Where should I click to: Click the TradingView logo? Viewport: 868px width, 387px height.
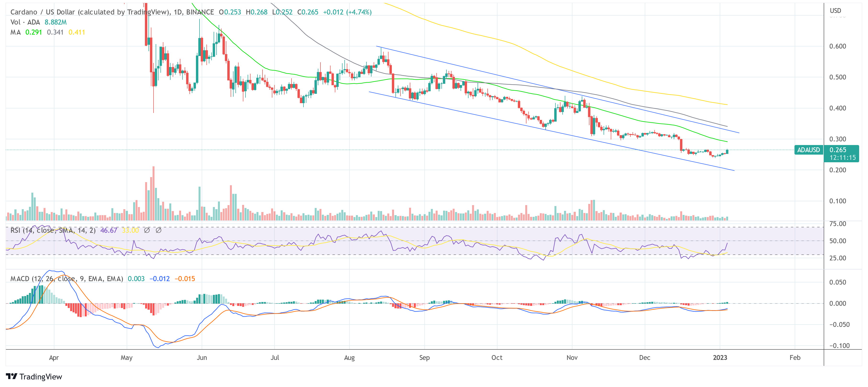[x=34, y=376]
